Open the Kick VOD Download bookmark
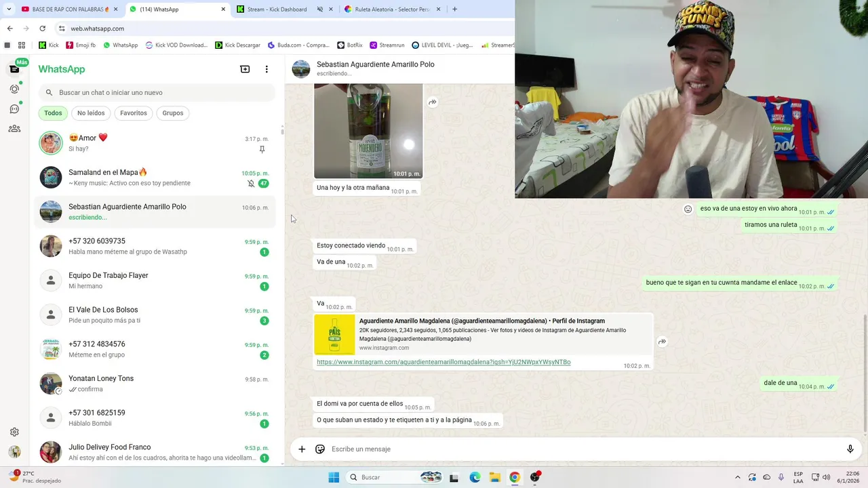Image resolution: width=868 pixels, height=488 pixels. click(176, 45)
